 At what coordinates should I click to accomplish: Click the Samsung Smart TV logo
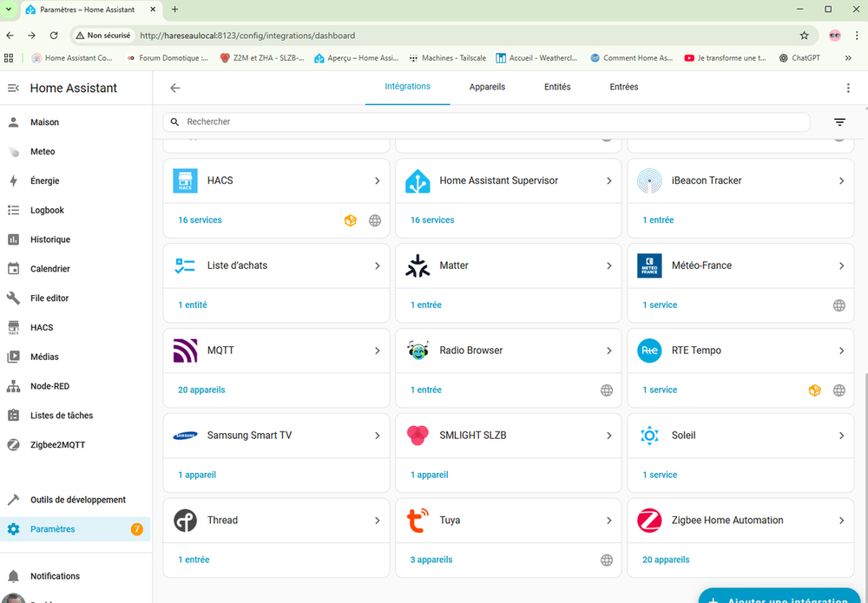185,436
